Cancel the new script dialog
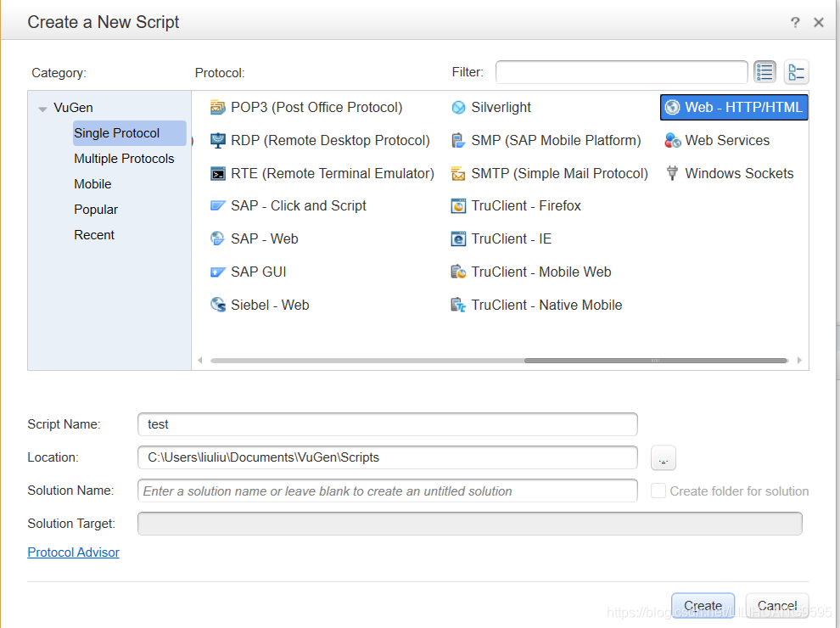This screenshot has width=840, height=628. (776, 605)
